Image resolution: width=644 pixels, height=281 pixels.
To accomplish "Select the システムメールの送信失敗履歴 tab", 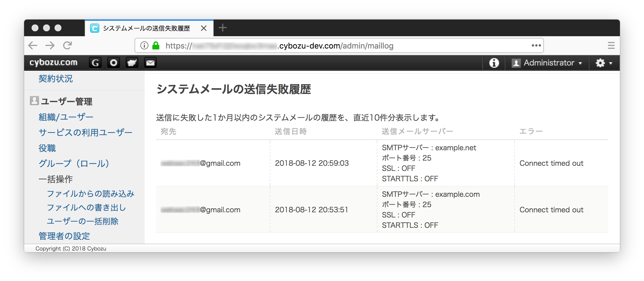I will 146,28.
